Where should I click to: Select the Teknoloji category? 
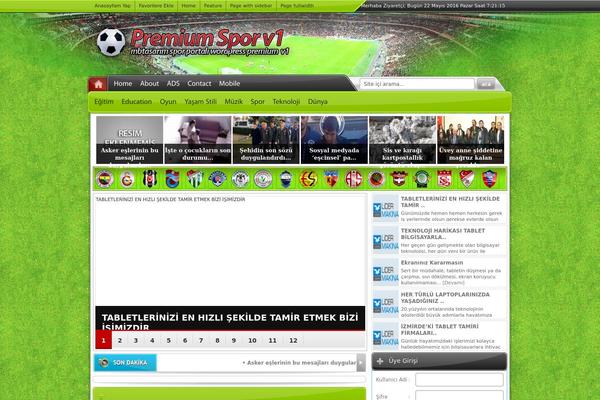286,102
